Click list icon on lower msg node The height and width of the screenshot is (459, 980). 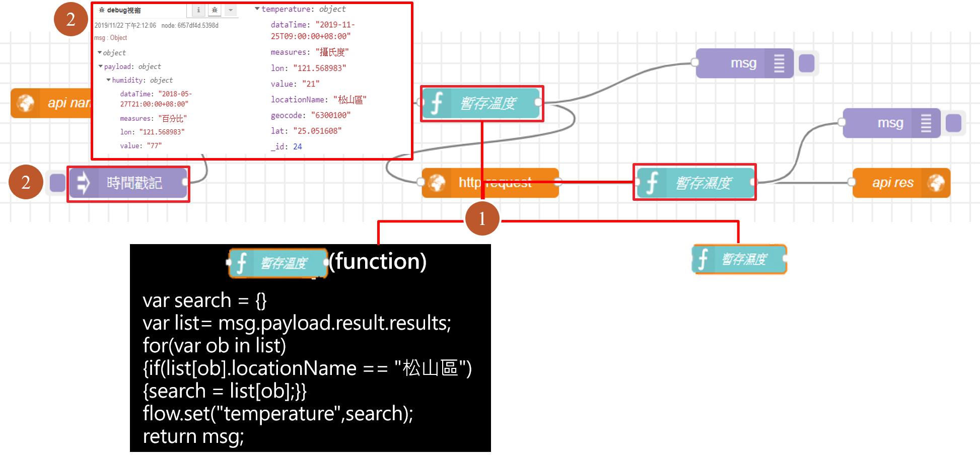926,123
